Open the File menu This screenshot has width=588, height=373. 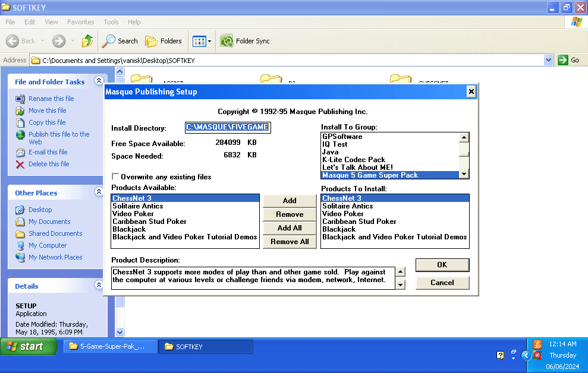(x=10, y=22)
